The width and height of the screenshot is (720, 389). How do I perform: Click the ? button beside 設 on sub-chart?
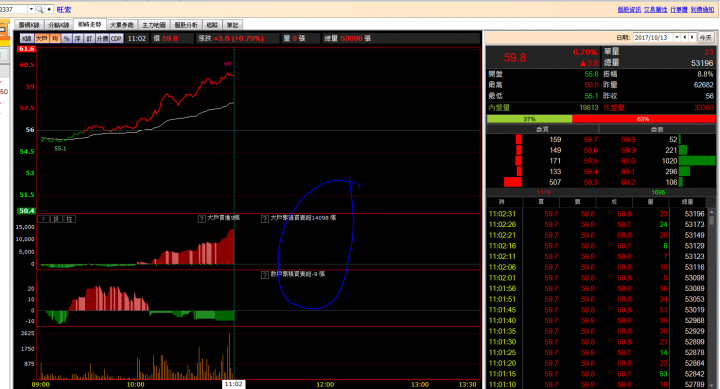[44, 219]
